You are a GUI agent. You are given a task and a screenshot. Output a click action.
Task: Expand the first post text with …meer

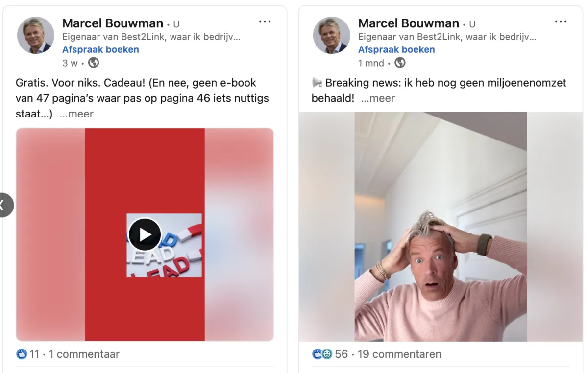(76, 114)
